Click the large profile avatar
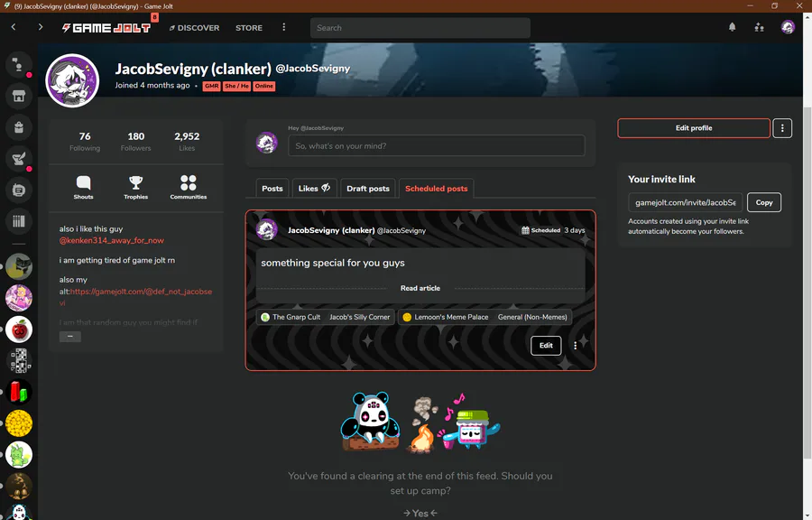Viewport: 812px width, 520px height. [x=72, y=80]
